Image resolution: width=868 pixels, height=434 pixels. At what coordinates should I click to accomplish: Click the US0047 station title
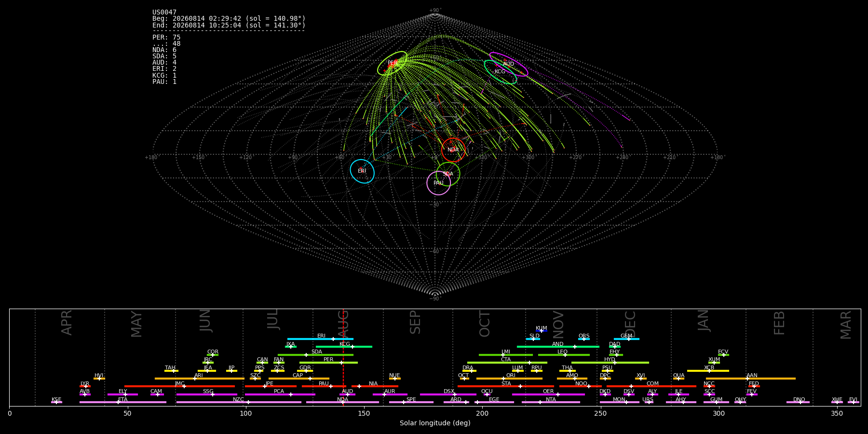pyautogui.click(x=164, y=12)
